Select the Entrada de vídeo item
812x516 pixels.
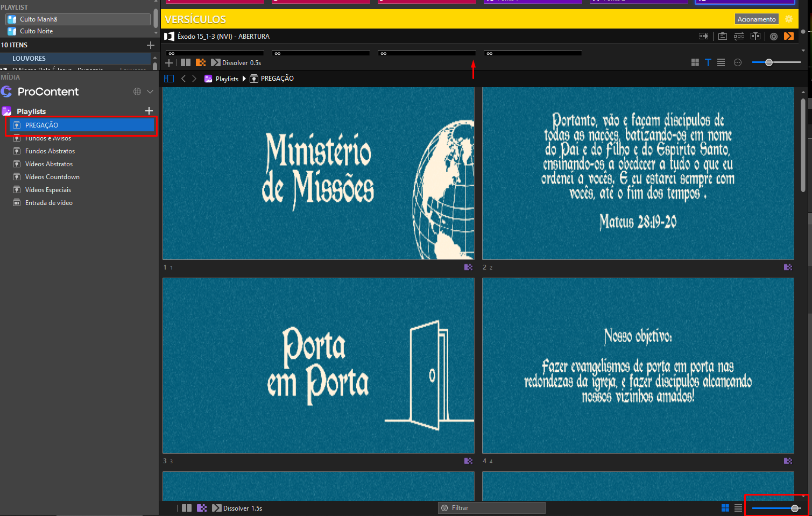point(49,203)
